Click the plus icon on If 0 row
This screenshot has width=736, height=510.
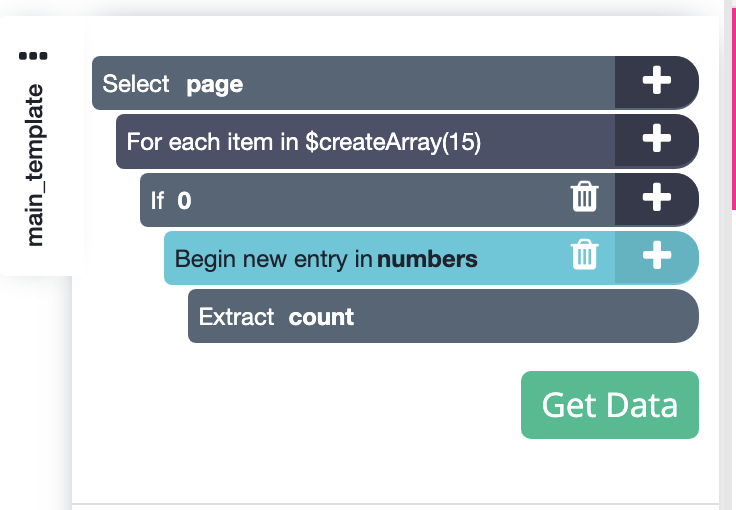pos(656,199)
